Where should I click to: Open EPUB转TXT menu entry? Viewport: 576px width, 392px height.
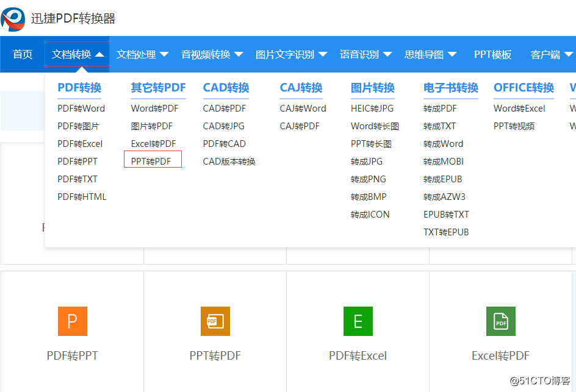[x=446, y=214]
